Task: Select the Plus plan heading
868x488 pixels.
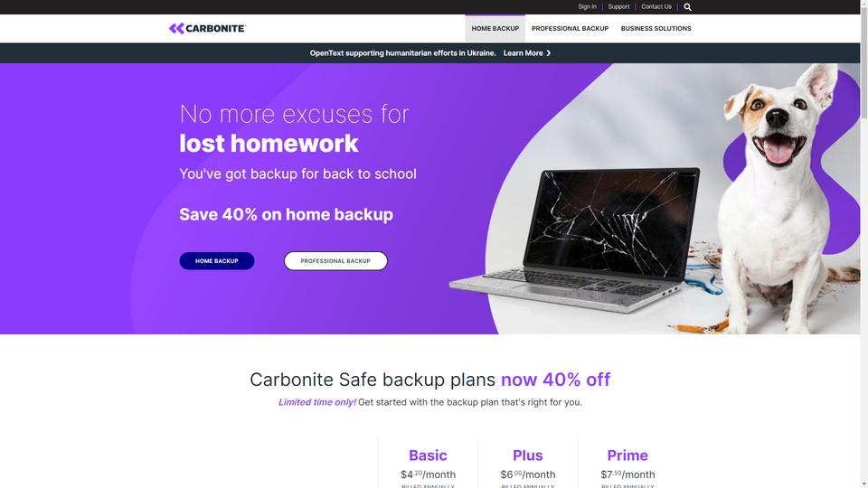Action: pyautogui.click(x=527, y=455)
